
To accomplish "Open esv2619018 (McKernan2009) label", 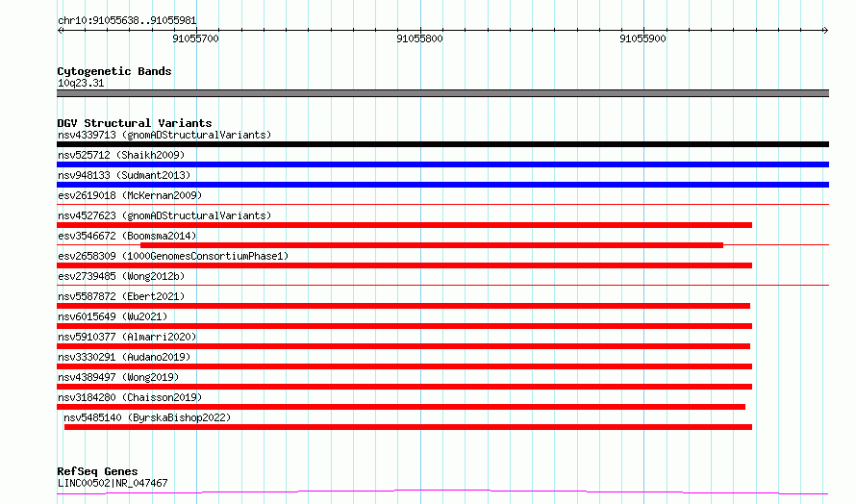I will 130,195.
